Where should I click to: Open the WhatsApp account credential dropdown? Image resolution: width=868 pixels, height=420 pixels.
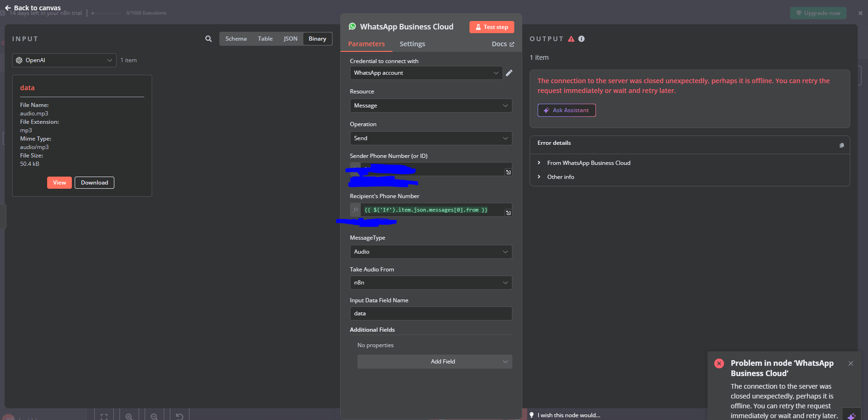(426, 73)
